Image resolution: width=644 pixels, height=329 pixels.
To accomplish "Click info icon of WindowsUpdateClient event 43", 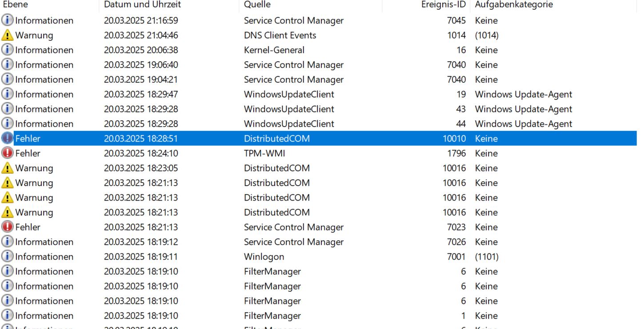I will point(7,109).
